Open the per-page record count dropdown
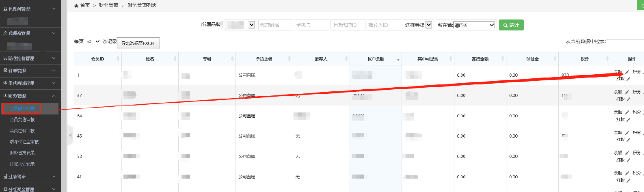The height and width of the screenshot is (192, 644). point(93,41)
